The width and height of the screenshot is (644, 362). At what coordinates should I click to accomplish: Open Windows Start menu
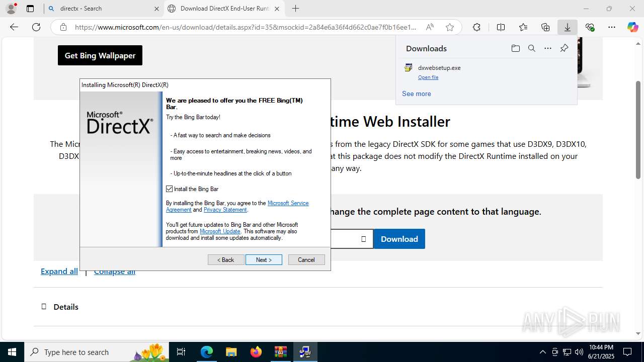[x=12, y=352]
